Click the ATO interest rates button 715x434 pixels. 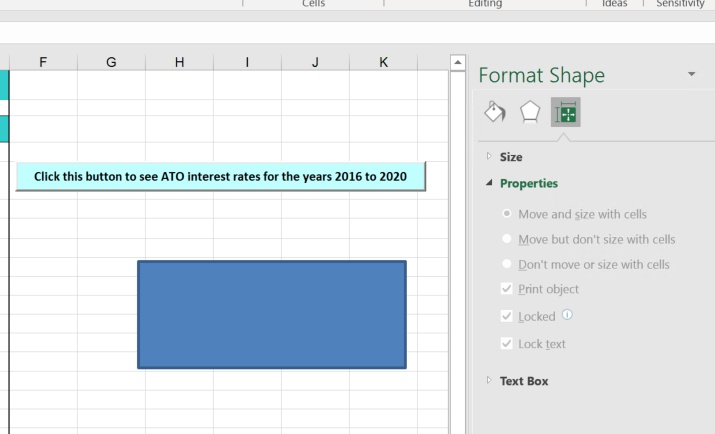coord(221,176)
